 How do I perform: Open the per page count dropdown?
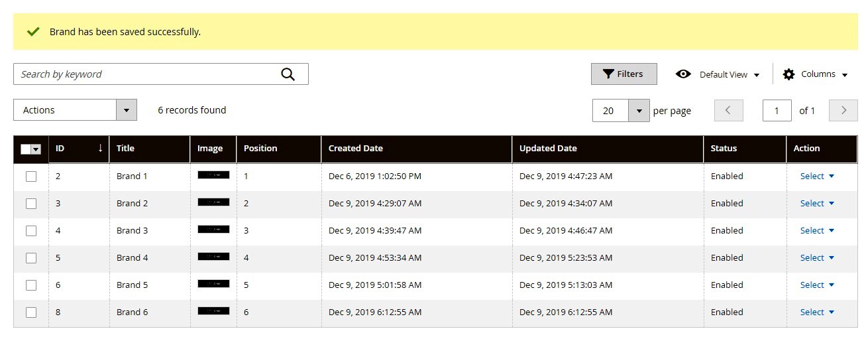639,111
